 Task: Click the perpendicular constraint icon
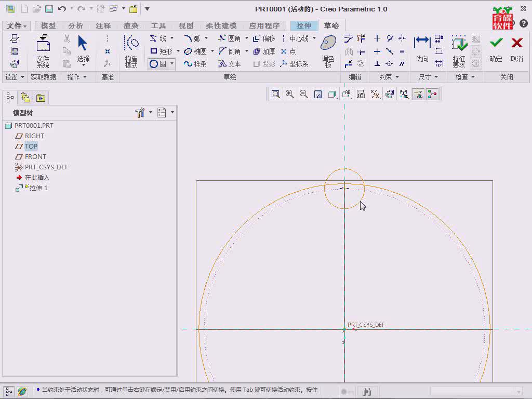(377, 64)
